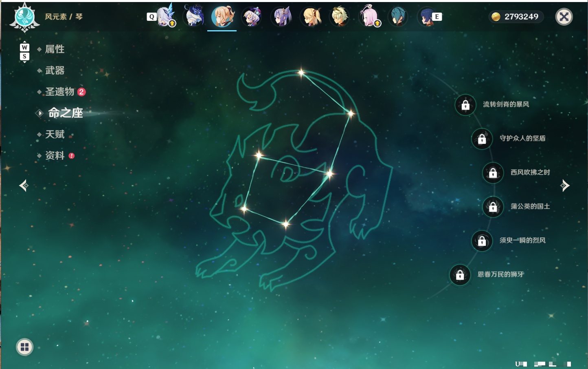Click the Q previous-character key hint
This screenshot has height=369, width=588.
point(151,17)
